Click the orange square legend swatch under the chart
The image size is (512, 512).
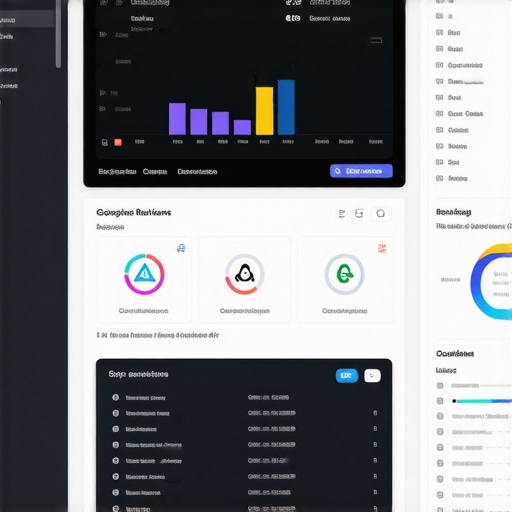[x=118, y=142]
